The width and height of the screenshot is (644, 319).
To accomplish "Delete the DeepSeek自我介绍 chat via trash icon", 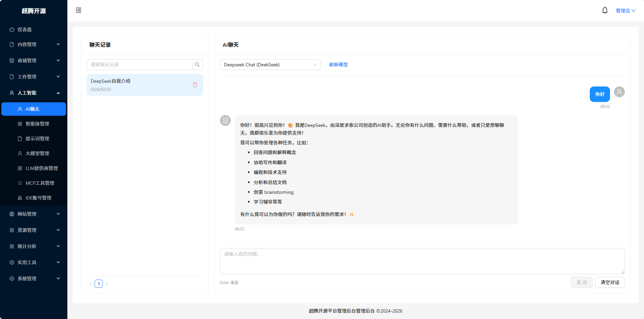I will 195,85.
